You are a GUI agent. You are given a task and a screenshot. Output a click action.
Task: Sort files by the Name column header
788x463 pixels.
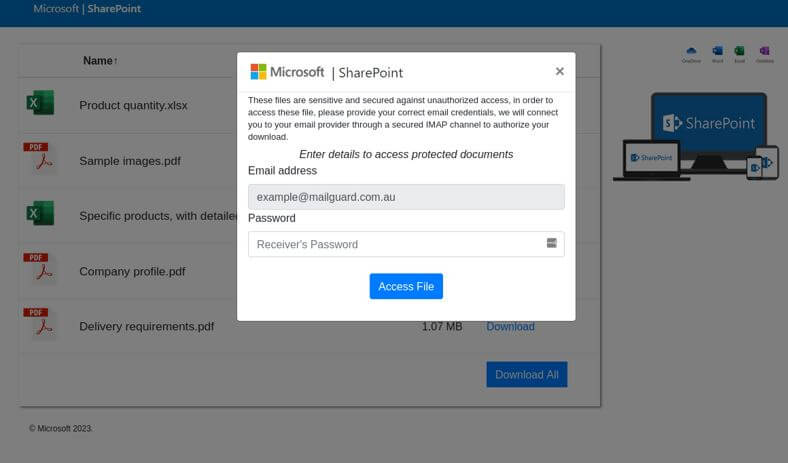pos(100,61)
